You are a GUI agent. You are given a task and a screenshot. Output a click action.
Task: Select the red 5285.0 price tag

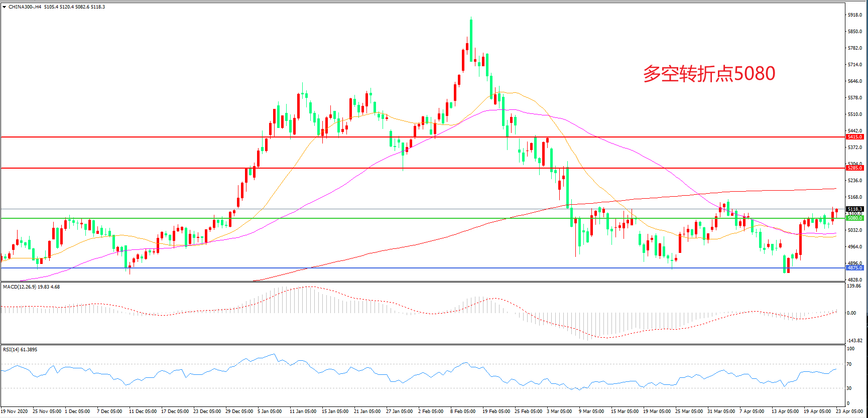point(854,168)
